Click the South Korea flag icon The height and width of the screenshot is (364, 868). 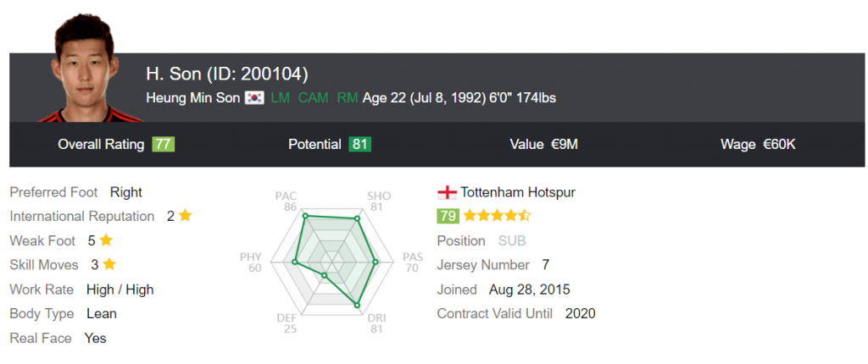click(x=254, y=97)
